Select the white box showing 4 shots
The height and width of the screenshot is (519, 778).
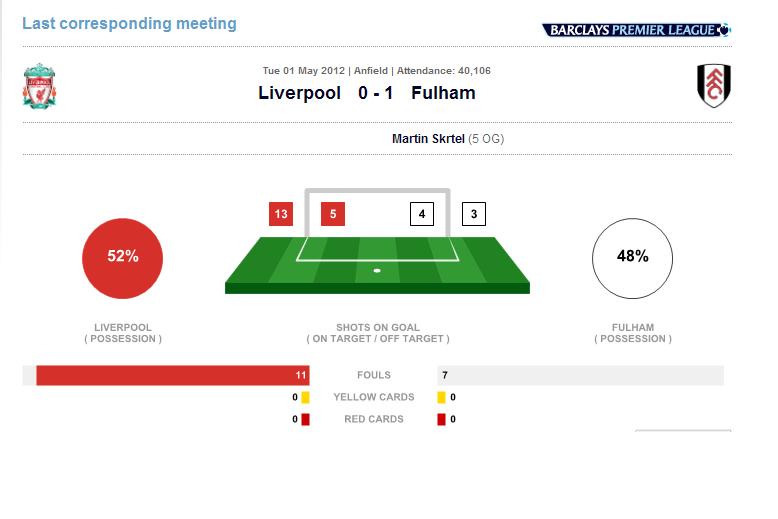point(422,214)
